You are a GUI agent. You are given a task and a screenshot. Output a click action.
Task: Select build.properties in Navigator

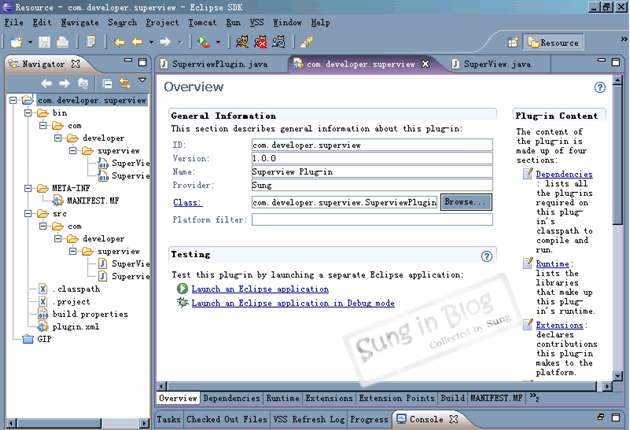pos(90,314)
